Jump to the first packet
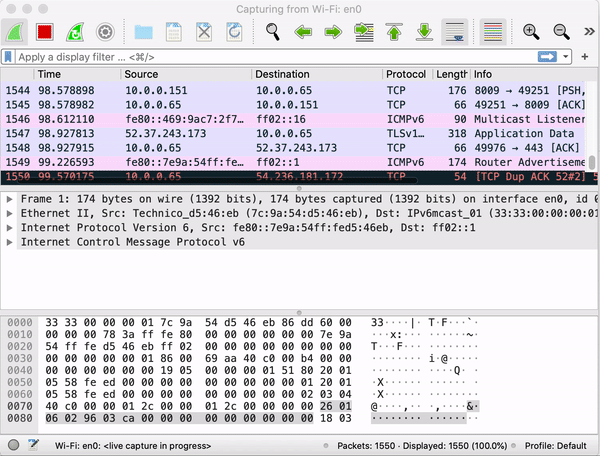Screen dimensions: 600x456 point(393,32)
